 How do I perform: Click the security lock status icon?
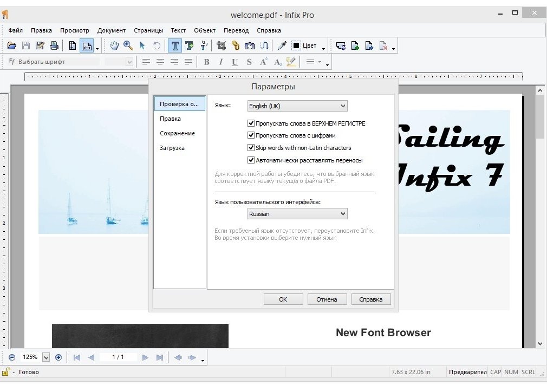tap(5, 372)
